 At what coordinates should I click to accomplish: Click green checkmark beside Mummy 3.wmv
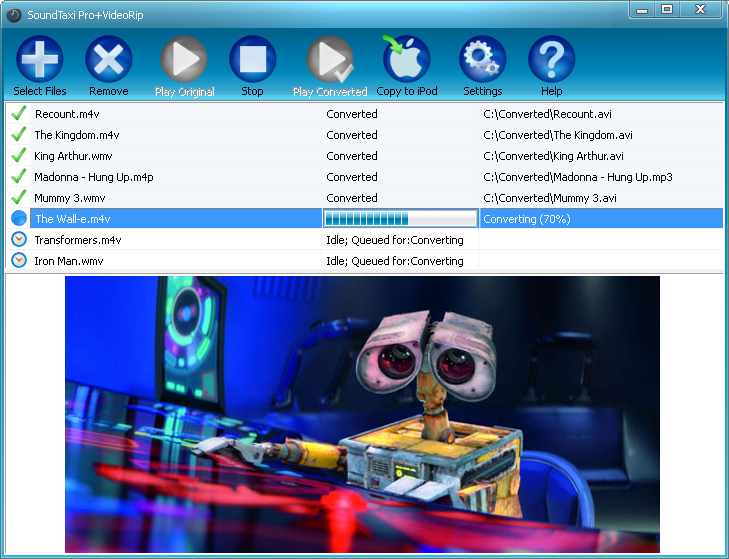point(18,198)
